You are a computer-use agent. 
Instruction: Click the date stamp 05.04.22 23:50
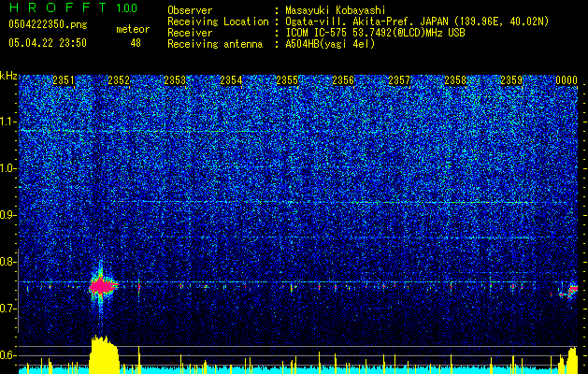click(x=48, y=43)
